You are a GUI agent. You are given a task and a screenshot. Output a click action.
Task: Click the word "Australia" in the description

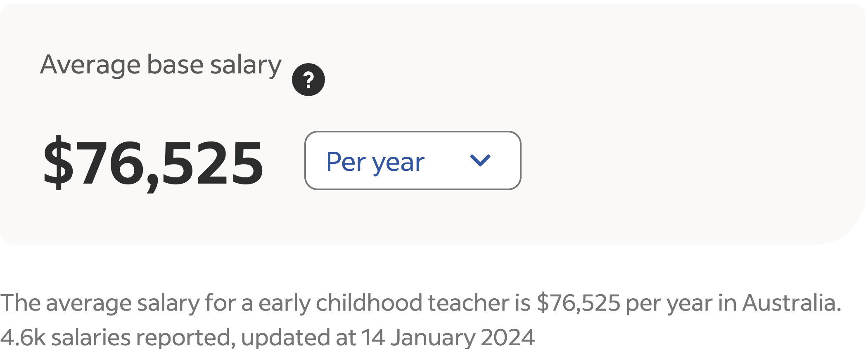(x=791, y=303)
